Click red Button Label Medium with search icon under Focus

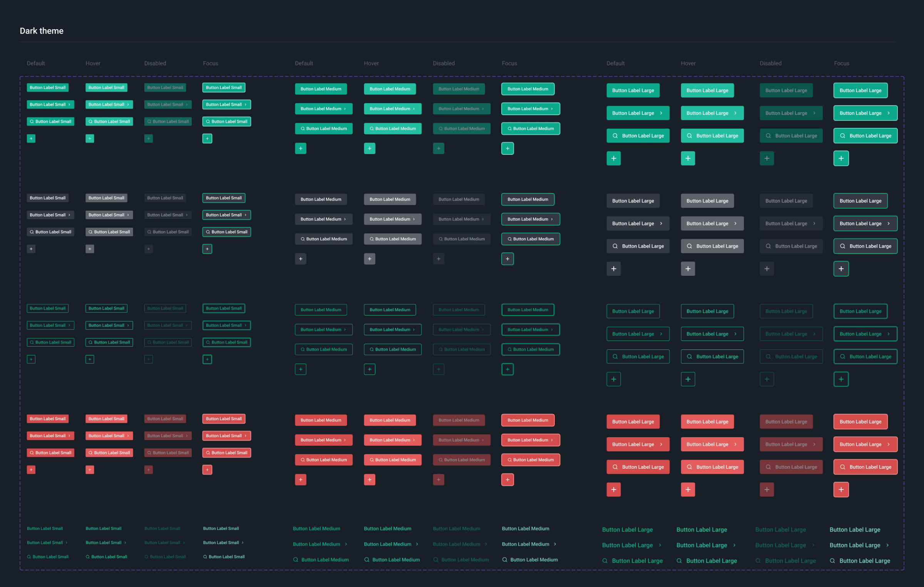tap(531, 460)
